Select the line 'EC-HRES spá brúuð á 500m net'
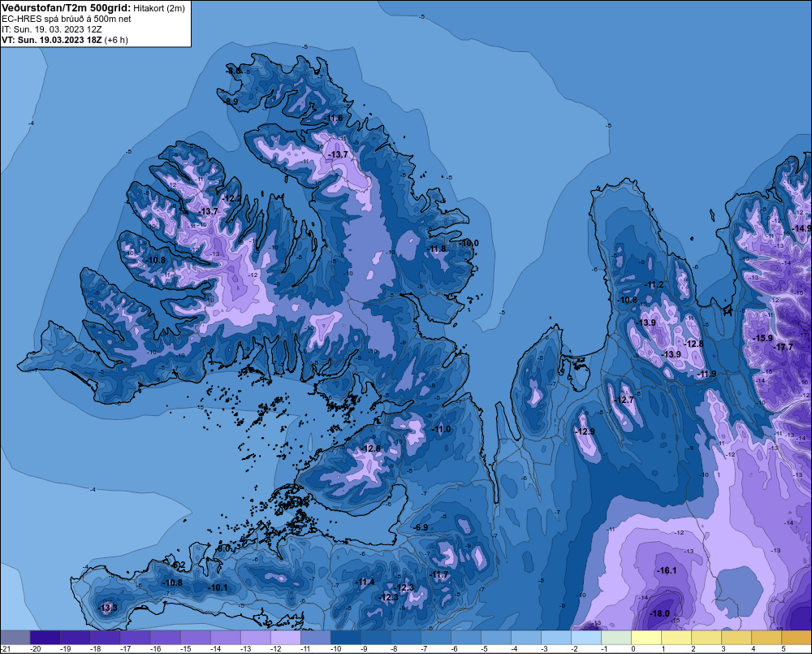Screen dimensions: 812x654 click(67, 19)
